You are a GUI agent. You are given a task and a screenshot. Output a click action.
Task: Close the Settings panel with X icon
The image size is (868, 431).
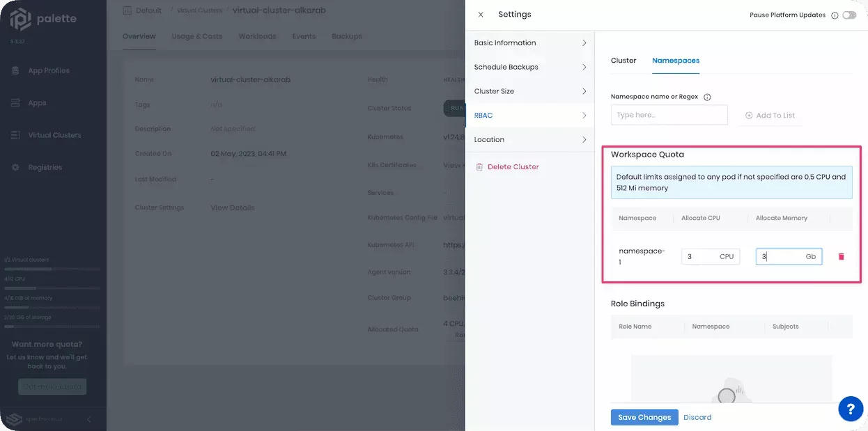point(481,15)
